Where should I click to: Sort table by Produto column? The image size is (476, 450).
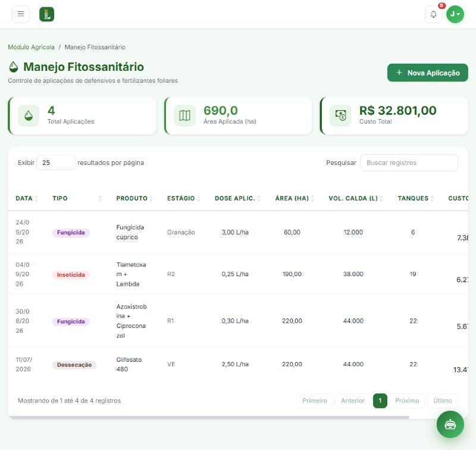click(134, 198)
